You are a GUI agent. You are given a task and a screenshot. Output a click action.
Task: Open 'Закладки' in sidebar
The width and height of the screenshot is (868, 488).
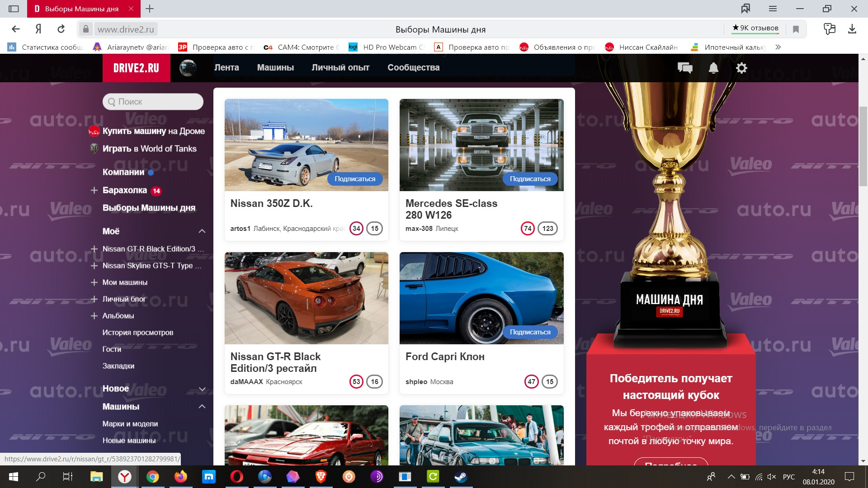coord(118,366)
